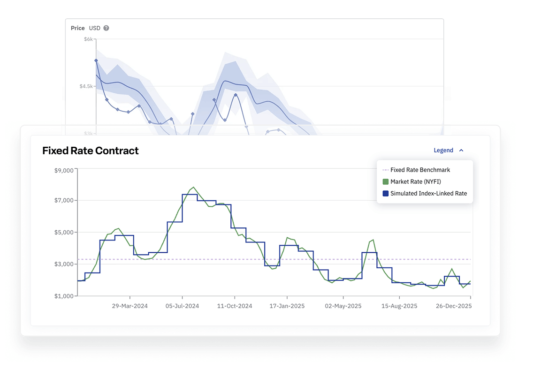Select the 11-Oct-2024 axis date label
Screen dimensions: 533x392
[x=235, y=306]
